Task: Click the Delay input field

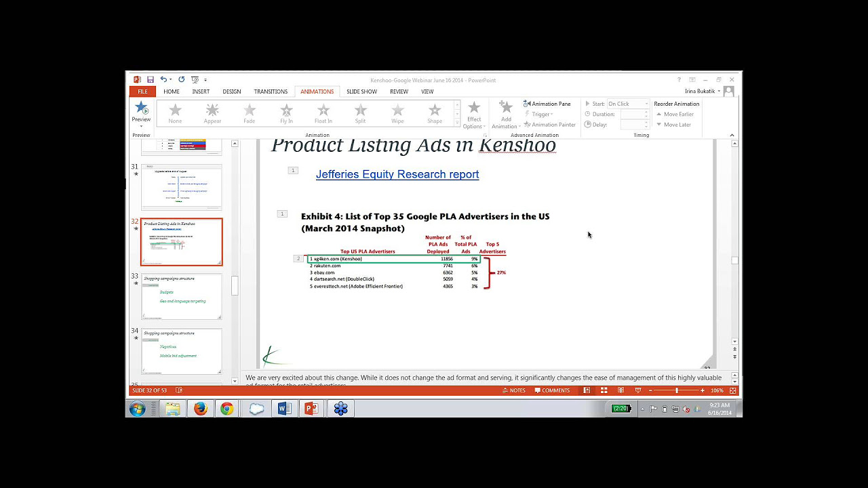Action: point(635,125)
